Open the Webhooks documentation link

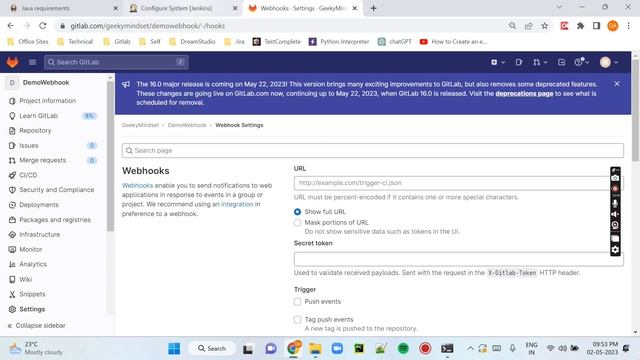[x=137, y=186]
